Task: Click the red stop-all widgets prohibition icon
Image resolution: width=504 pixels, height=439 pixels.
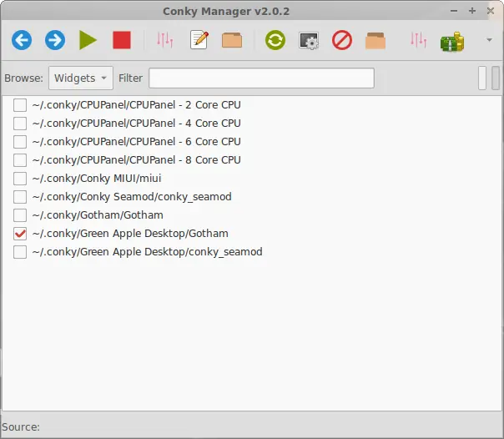Action: click(342, 40)
